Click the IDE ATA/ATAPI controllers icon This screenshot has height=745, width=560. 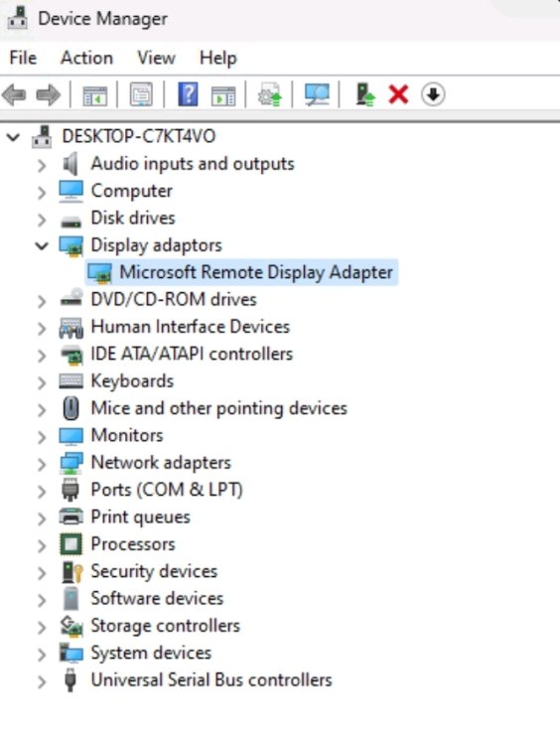[x=71, y=356]
